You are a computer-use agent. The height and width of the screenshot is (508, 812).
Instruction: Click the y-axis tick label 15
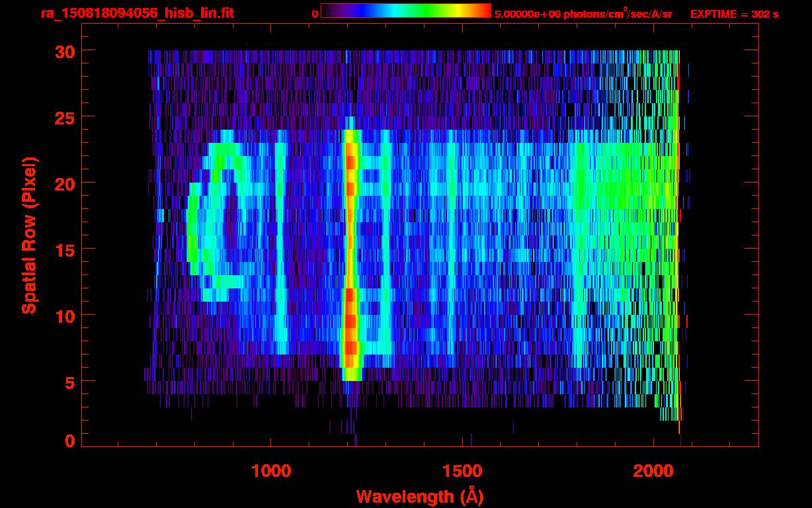[x=64, y=249]
